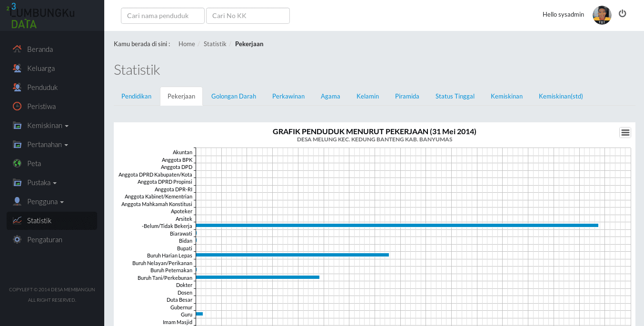Expand the Kemiskinan sidebar menu

48,126
